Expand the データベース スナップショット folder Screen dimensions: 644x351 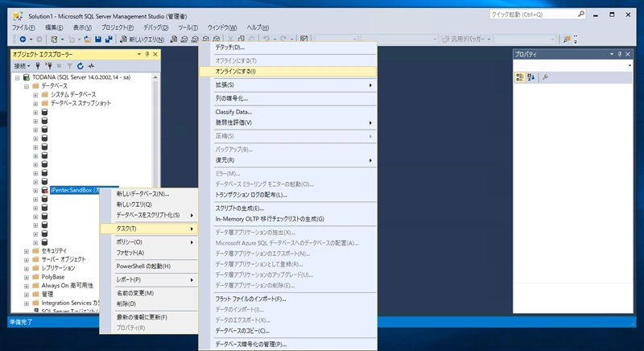point(35,104)
